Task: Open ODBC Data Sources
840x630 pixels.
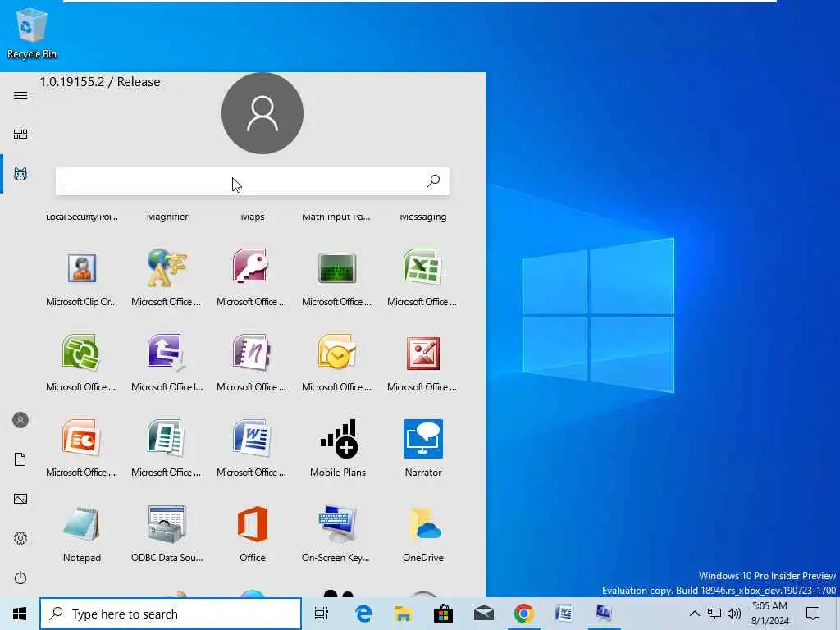Action: coord(167,533)
